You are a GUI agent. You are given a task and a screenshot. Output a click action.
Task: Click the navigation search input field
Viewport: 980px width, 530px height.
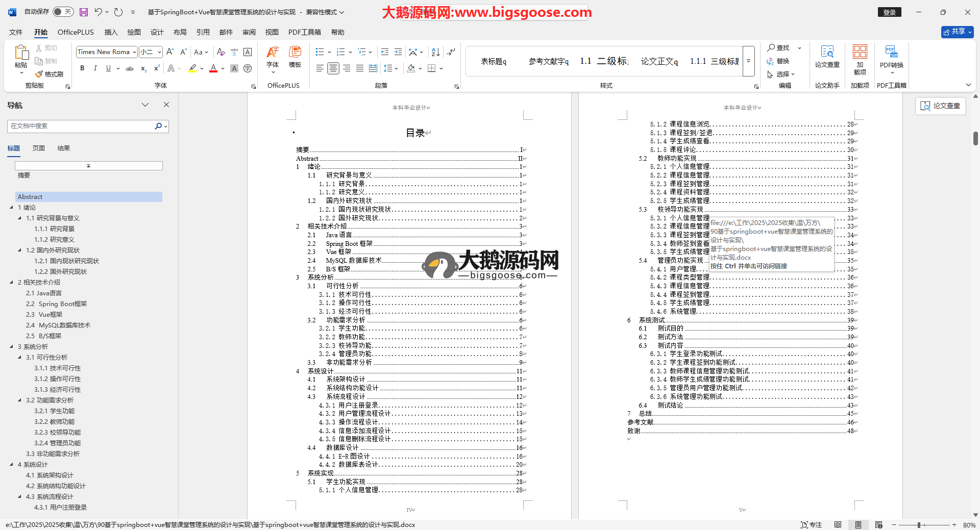pos(82,126)
